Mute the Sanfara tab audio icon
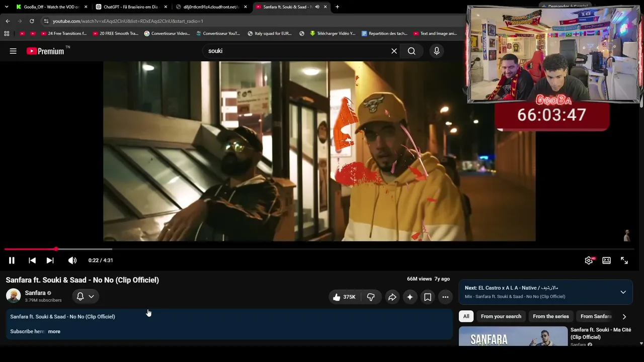The width and height of the screenshot is (644, 362). (317, 7)
